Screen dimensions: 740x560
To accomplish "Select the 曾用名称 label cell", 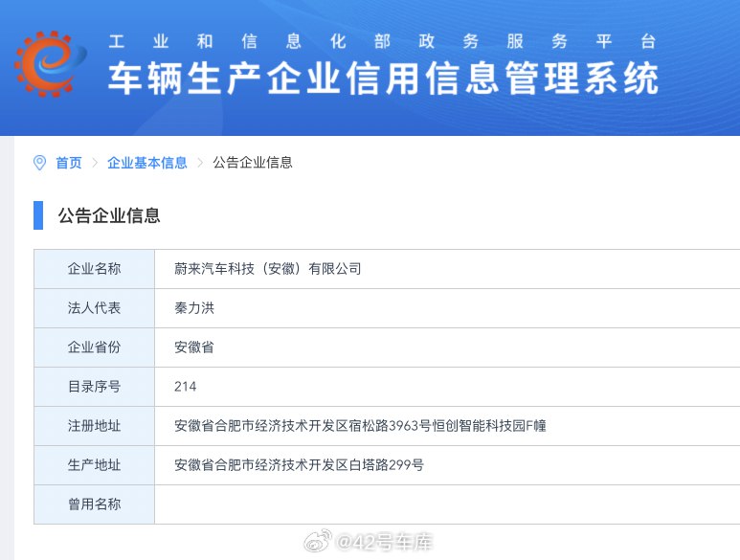I will click(95, 504).
